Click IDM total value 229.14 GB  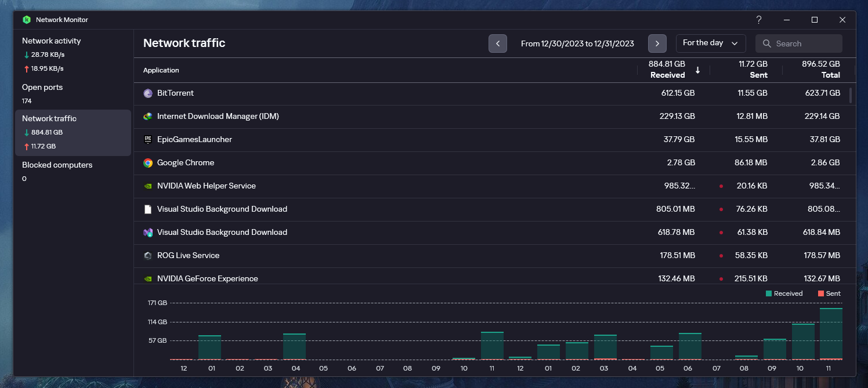tap(822, 116)
